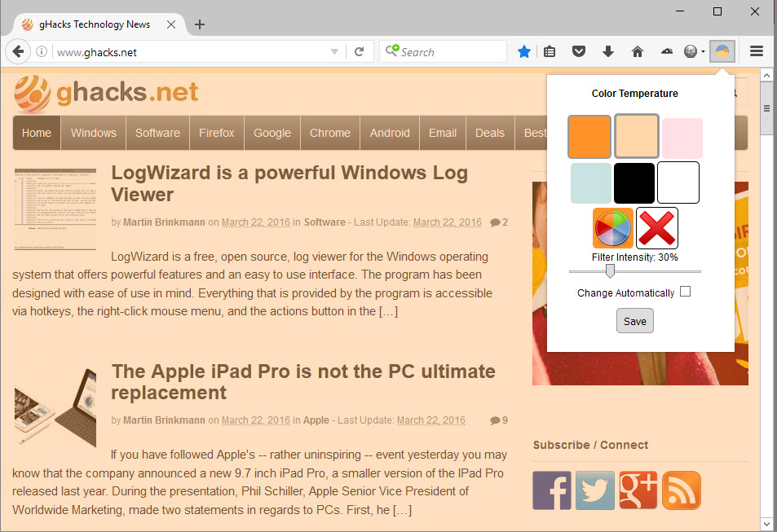This screenshot has width=777, height=532.
Task: Open the Apple category link in article byline
Action: (x=316, y=420)
